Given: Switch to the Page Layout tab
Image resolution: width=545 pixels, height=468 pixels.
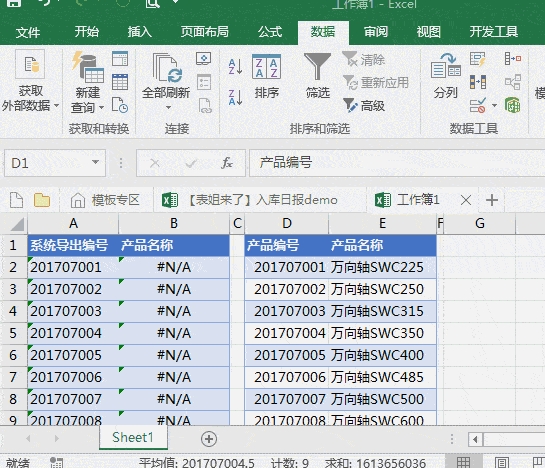Looking at the screenshot, I should (204, 32).
